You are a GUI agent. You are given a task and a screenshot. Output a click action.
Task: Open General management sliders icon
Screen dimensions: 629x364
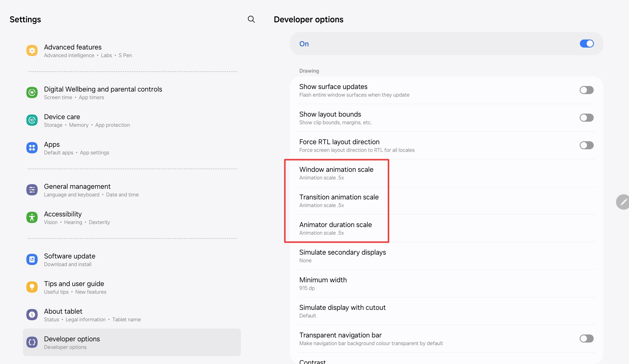(x=32, y=189)
